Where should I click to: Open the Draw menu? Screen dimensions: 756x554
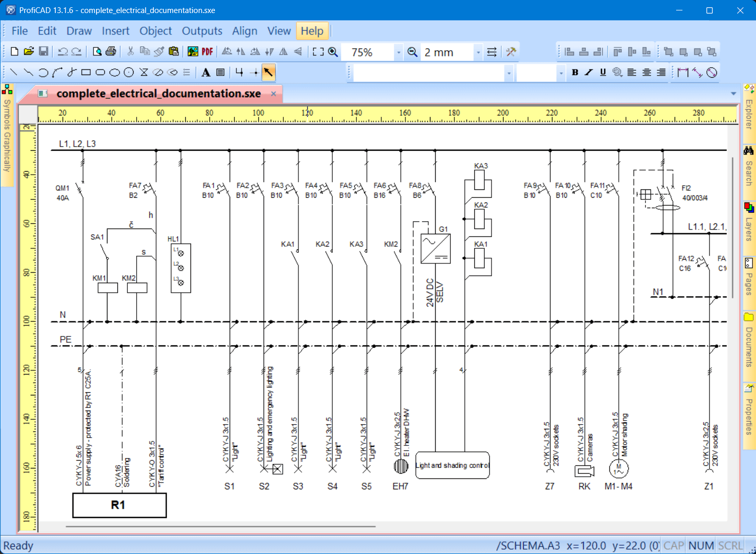pyautogui.click(x=79, y=31)
